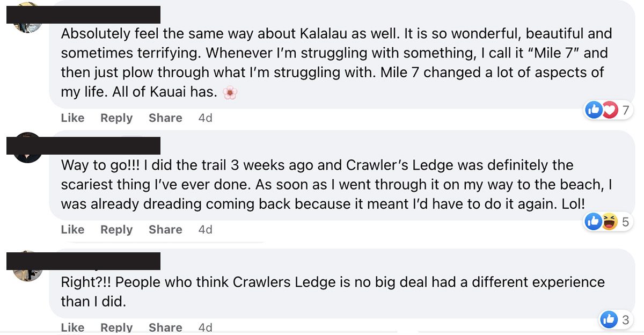This screenshot has width=644, height=335.
Task: Click the laughing emoji reaction on Crawler's Ledge comment
Action: (x=609, y=222)
